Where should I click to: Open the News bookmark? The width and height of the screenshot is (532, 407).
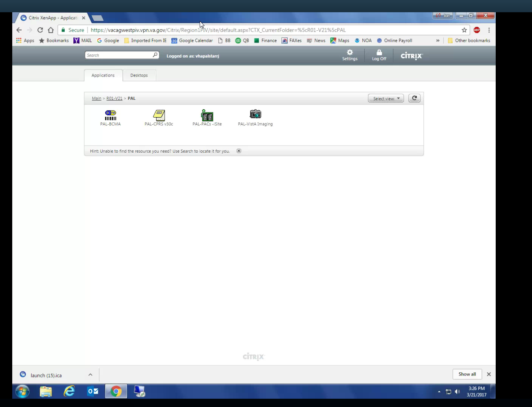(316, 41)
